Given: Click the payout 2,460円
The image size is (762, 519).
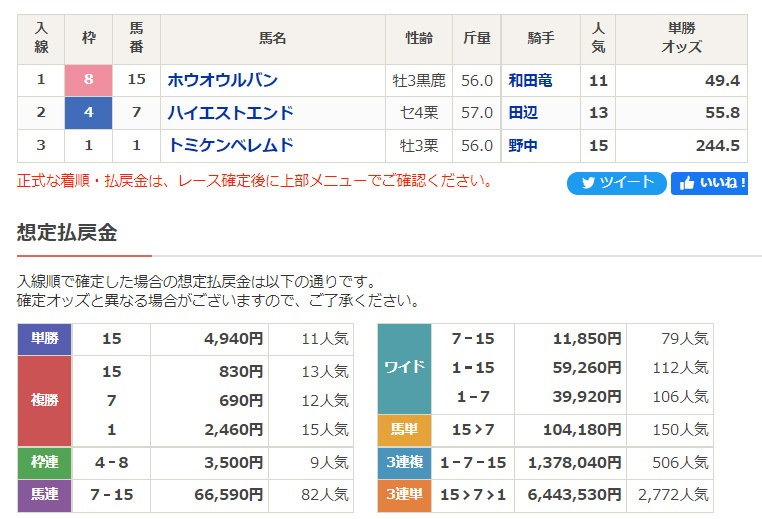Looking at the screenshot, I should [234, 430].
